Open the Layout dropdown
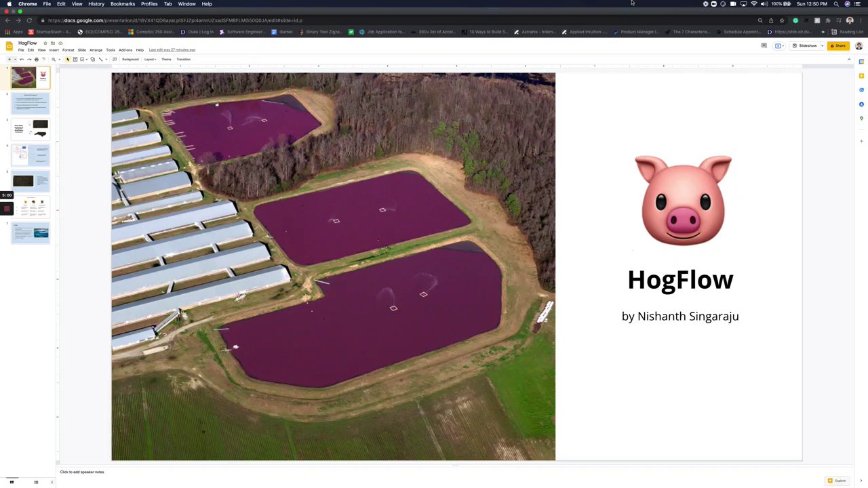This screenshot has height=488, width=868. [150, 60]
